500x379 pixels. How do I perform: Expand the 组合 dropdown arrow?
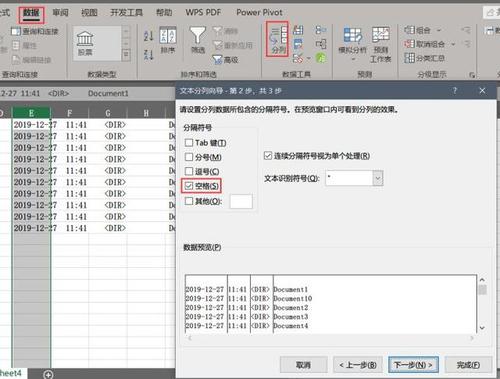tap(439, 30)
